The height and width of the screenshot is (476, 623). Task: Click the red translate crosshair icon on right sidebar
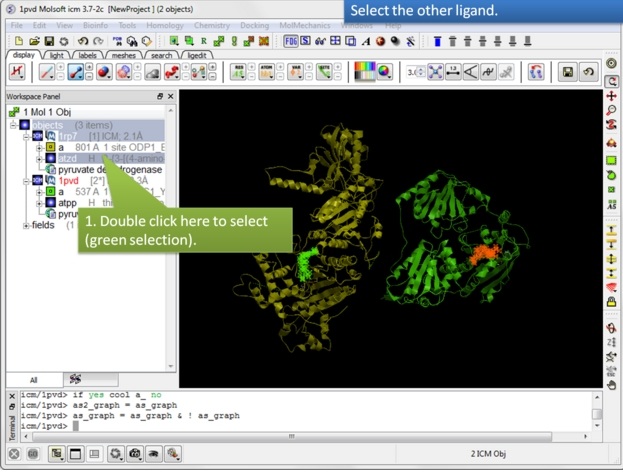click(x=612, y=96)
